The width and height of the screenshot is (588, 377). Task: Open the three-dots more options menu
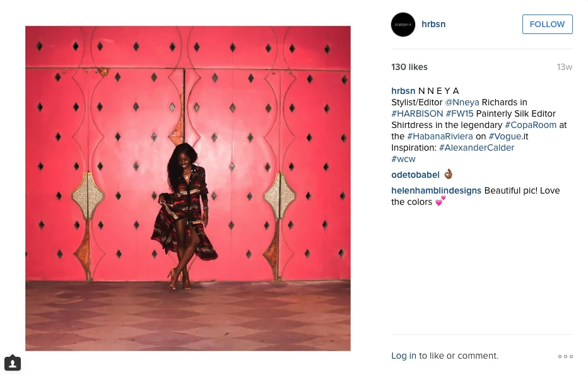[x=565, y=356]
